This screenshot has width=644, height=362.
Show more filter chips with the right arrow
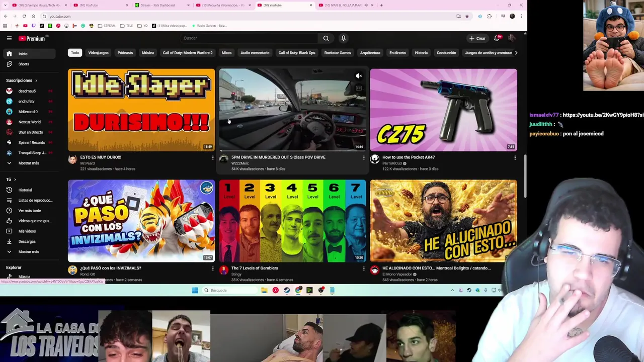click(x=516, y=53)
